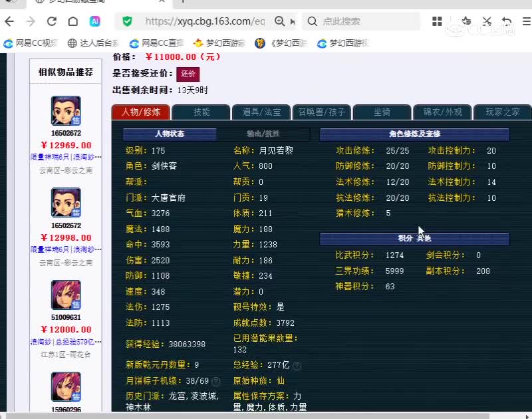Click the green security shield icon
The image size is (532, 419).
127,22
